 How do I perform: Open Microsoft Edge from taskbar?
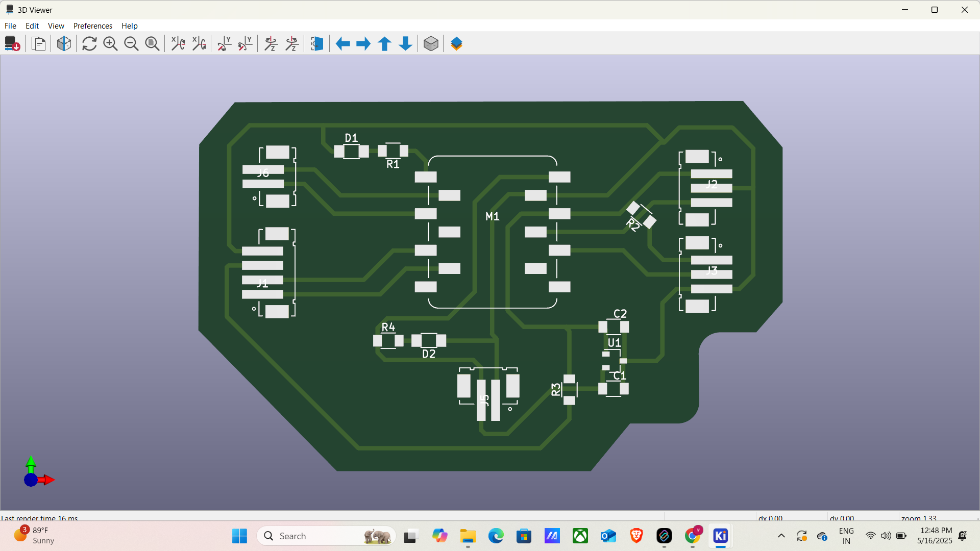click(x=496, y=536)
